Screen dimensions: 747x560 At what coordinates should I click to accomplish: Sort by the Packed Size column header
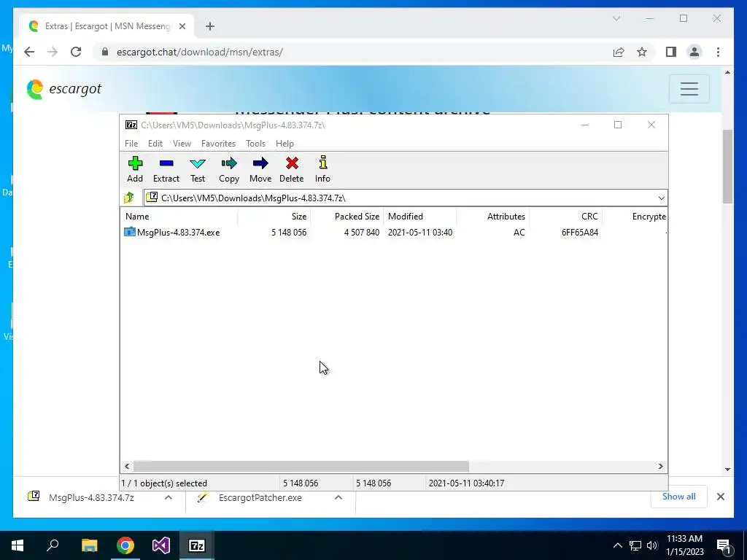click(x=347, y=216)
